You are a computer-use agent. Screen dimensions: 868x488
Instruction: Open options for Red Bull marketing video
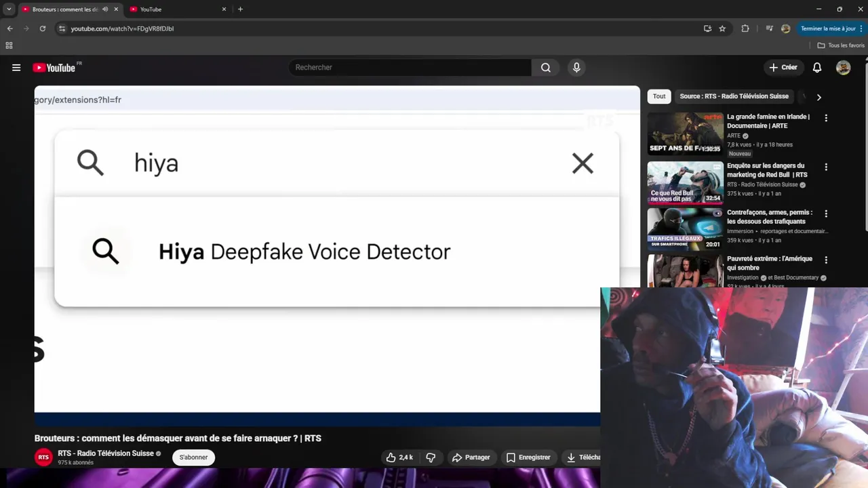click(x=826, y=167)
